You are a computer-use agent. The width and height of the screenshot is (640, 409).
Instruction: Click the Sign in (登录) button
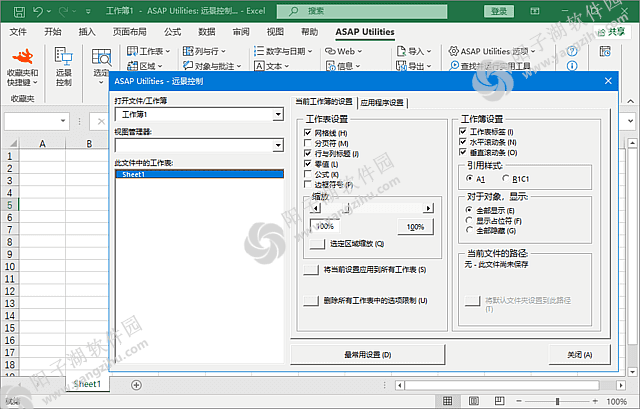(499, 11)
